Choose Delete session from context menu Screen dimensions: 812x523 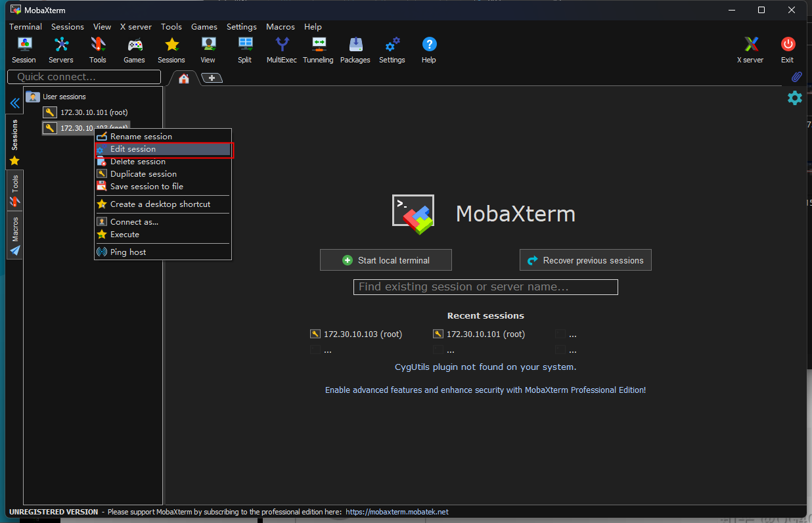click(163, 162)
